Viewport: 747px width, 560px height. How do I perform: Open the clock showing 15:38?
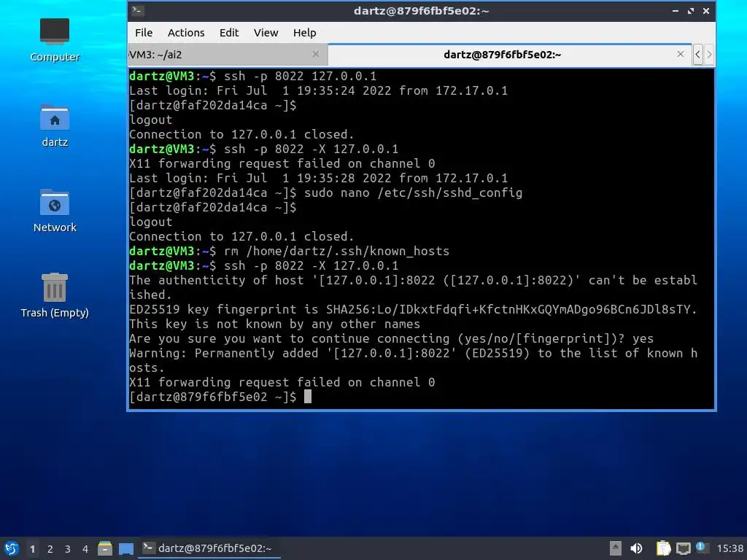point(729,548)
